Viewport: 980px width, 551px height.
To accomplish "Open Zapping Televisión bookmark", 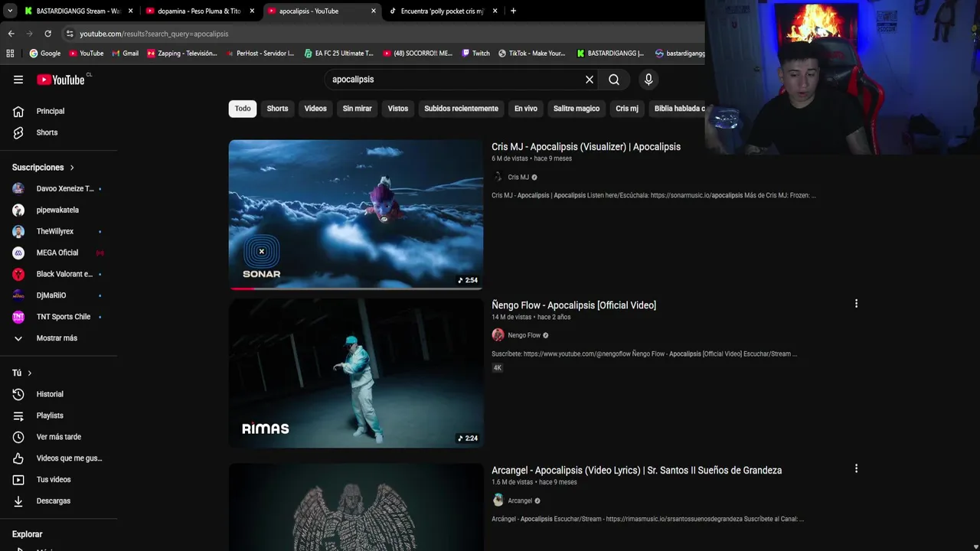I will pyautogui.click(x=182, y=54).
